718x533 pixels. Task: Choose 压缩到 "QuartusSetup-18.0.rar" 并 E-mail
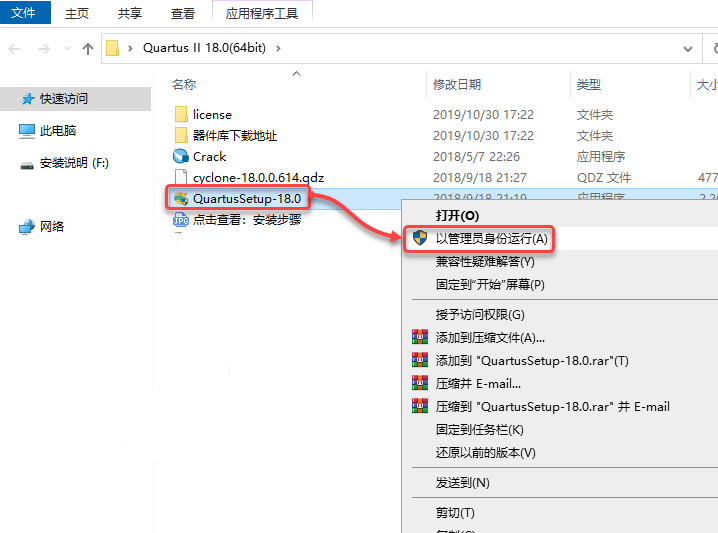552,407
